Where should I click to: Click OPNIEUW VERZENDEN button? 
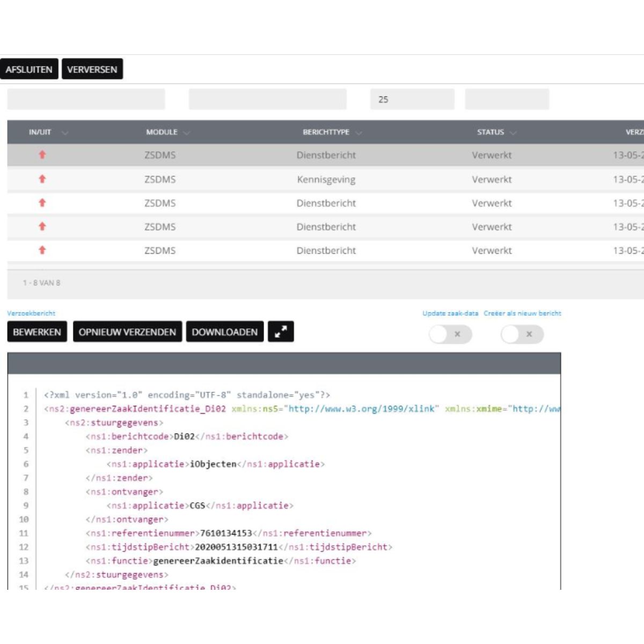127,332
